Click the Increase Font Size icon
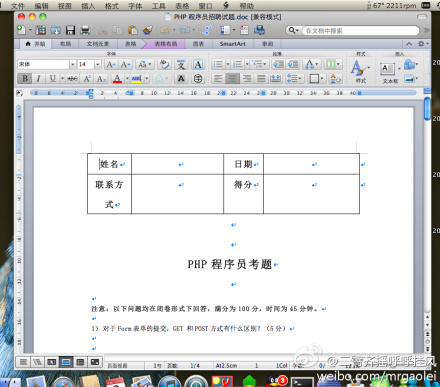Image resolution: width=440 pixels, height=387 pixels. click(111, 64)
